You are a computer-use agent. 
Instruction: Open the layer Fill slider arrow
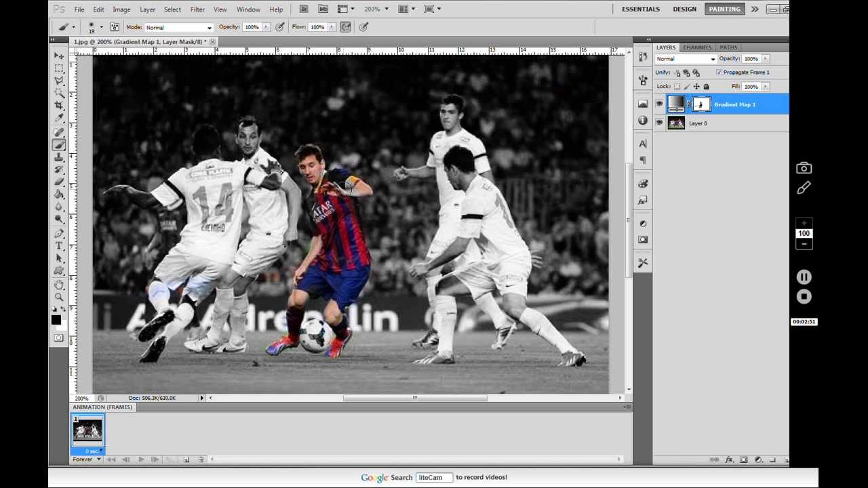click(766, 87)
